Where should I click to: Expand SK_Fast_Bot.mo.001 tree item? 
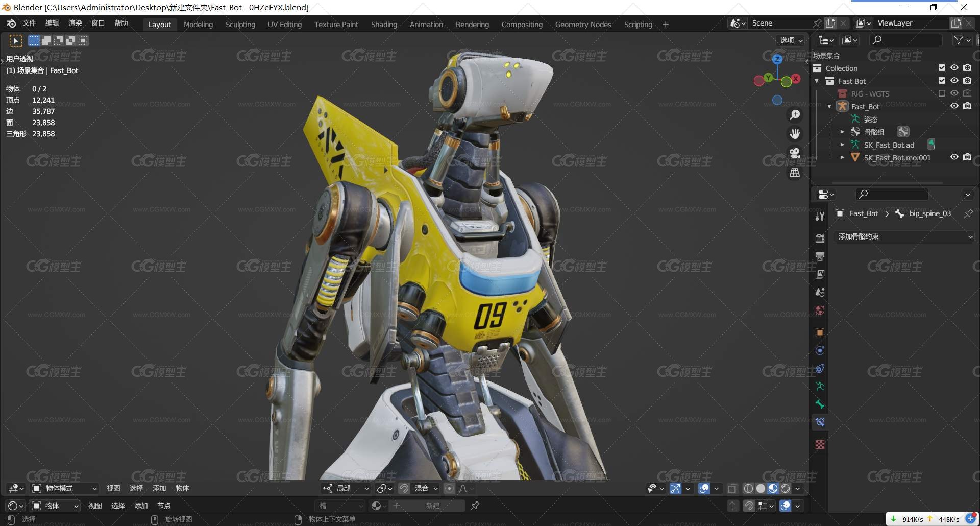842,158
